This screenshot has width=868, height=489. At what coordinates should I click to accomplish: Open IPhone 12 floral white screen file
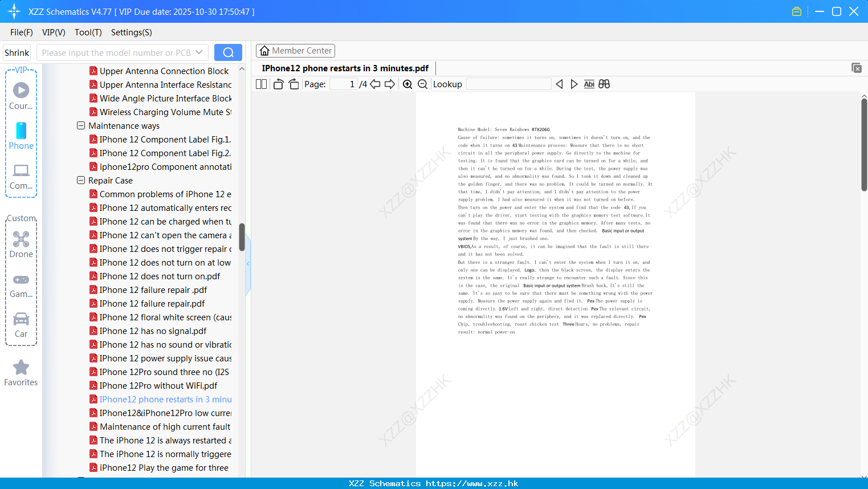point(161,317)
